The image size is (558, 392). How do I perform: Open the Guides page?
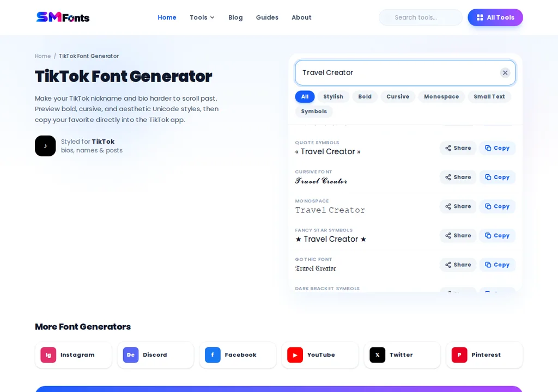click(x=267, y=17)
